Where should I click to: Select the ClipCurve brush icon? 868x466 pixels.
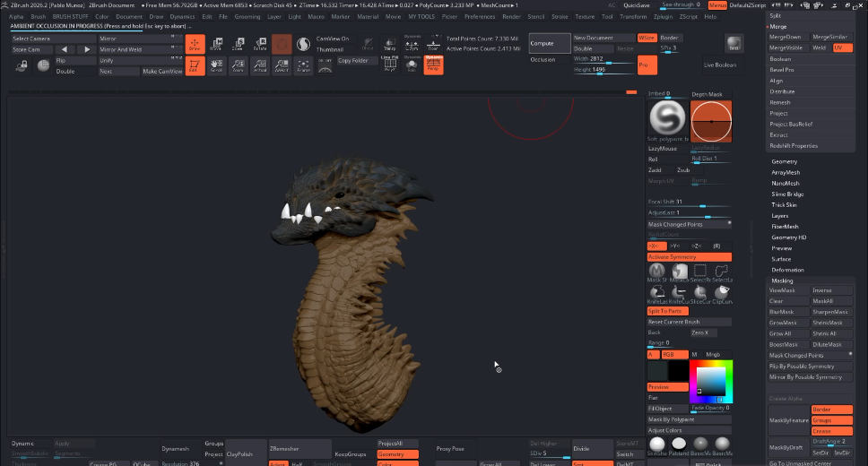[x=722, y=294]
